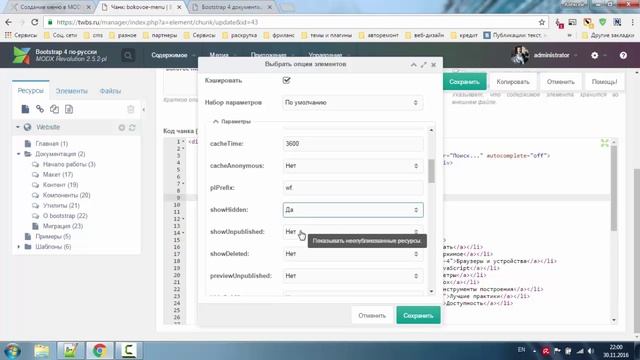The width and height of the screenshot is (640, 360).
Task: Click the volume icon in the system tray
Action: tap(591, 351)
